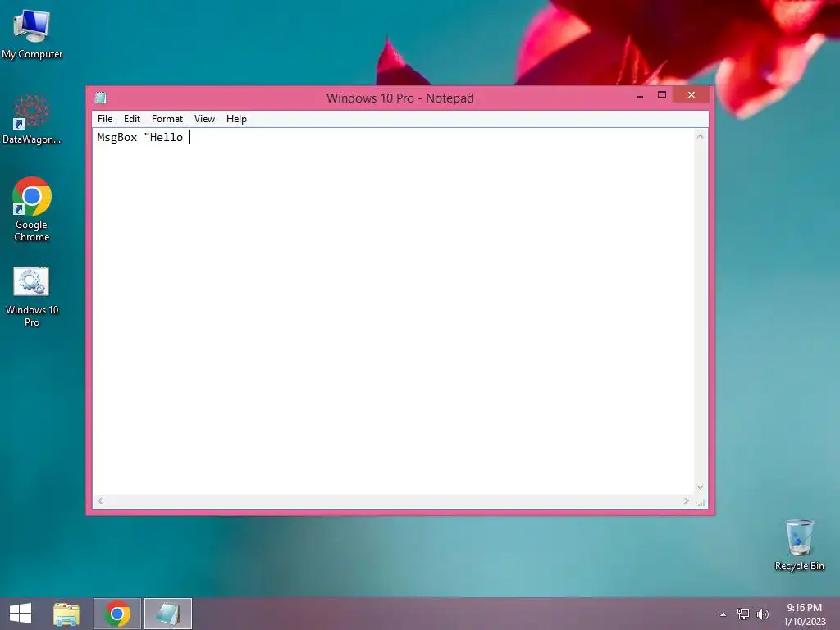The height and width of the screenshot is (630, 840).
Task: Select the DataWagon shortcut on desktop
Action: coord(32,119)
